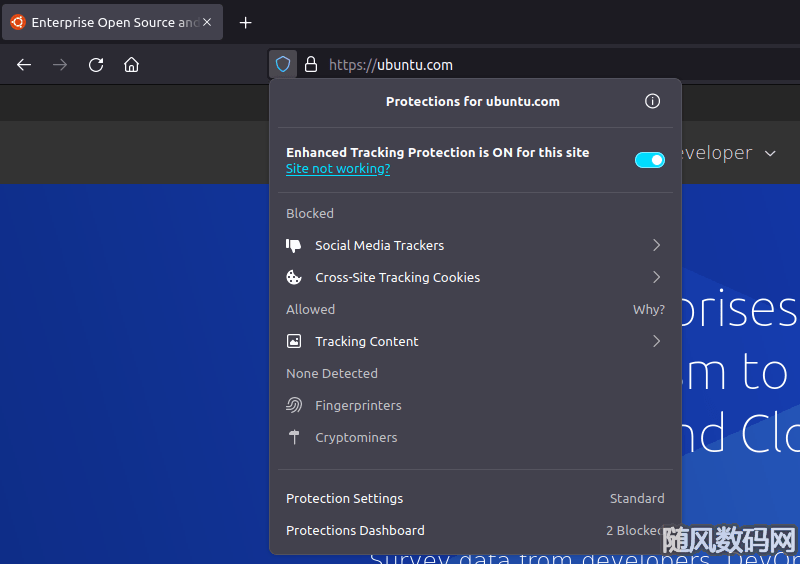Open the home page button
The image size is (800, 564).
[132, 65]
